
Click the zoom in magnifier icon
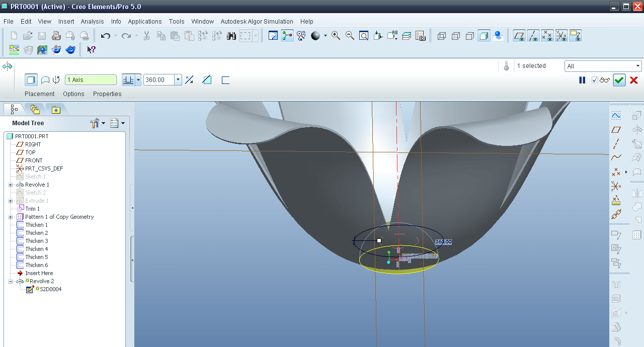336,36
